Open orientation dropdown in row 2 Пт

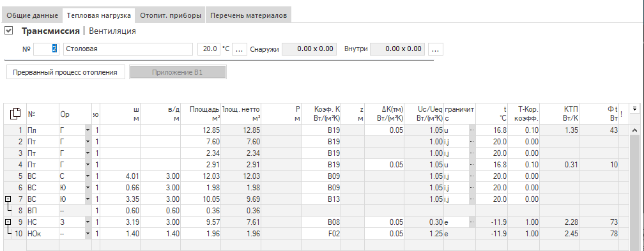click(88, 142)
